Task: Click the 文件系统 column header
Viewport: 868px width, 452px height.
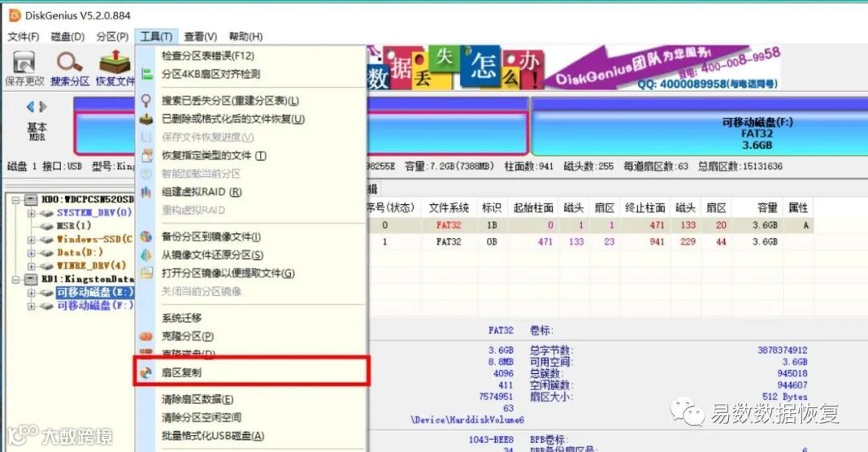Action: click(x=448, y=208)
